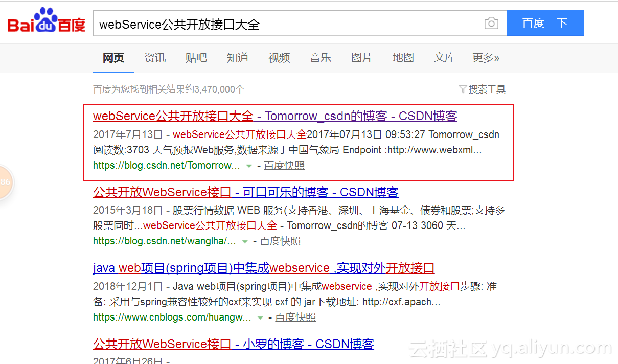This screenshot has height=364, width=618.
Task: Open the 知道 tab
Action: [x=238, y=58]
